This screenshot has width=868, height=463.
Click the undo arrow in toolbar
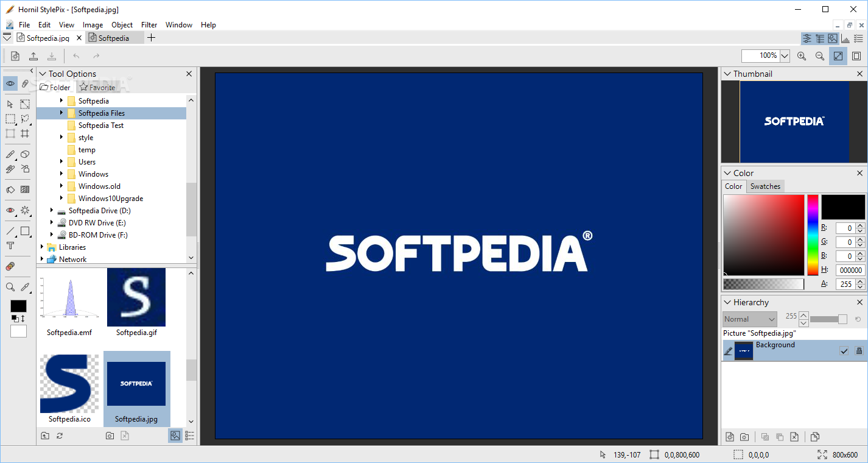[76, 56]
